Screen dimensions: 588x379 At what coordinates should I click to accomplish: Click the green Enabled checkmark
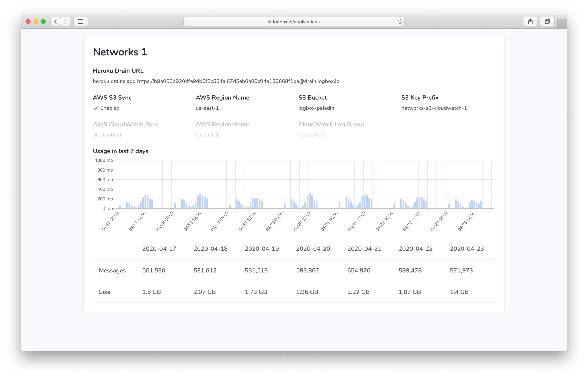(x=96, y=108)
